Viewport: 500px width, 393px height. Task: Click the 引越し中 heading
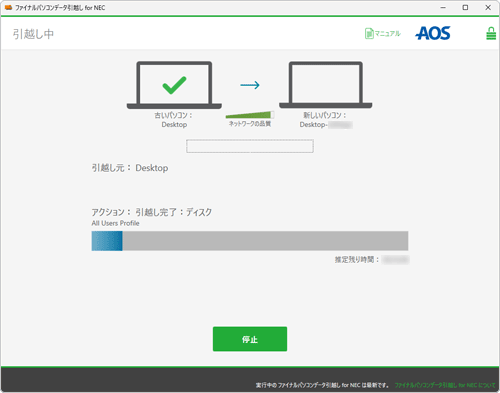[x=33, y=34]
